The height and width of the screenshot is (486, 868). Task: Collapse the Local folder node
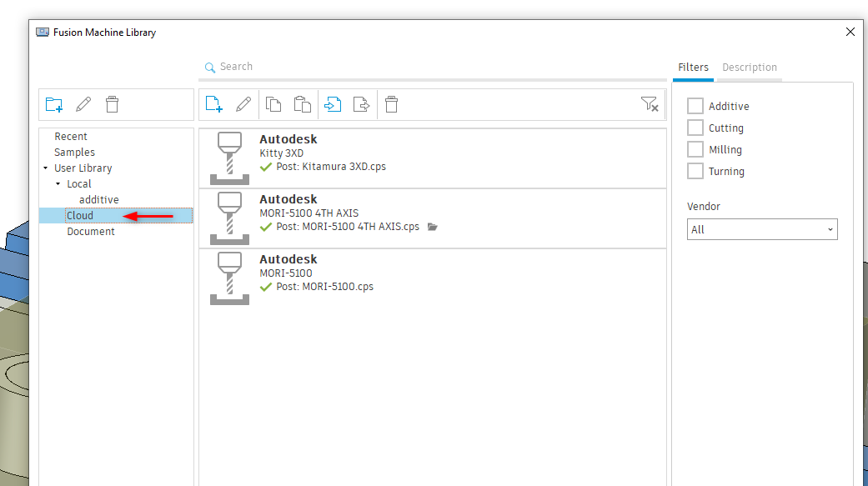(58, 183)
